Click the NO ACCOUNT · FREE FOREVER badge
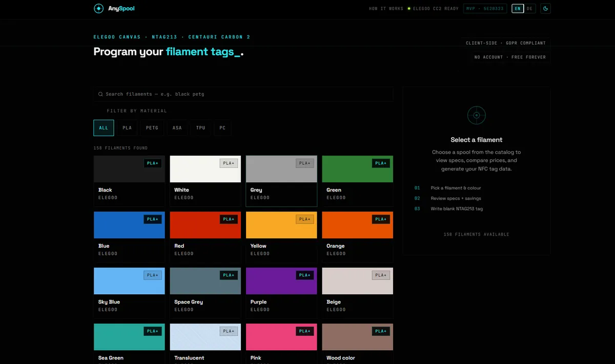 tap(509, 57)
